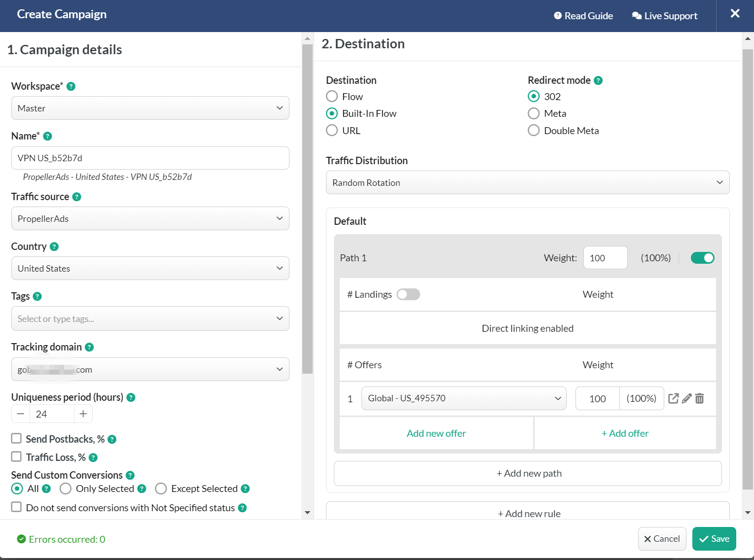754x560 pixels.
Task: Toggle the Path 1 enabled switch
Action: pos(703,258)
